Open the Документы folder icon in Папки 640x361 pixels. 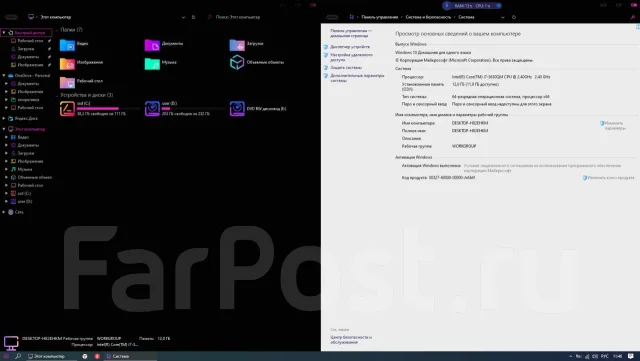[x=152, y=45]
